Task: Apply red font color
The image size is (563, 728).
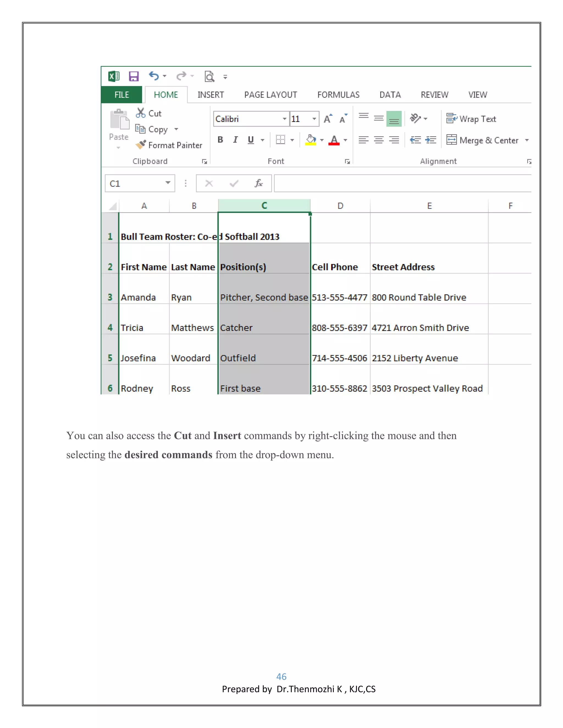Action: 334,140
